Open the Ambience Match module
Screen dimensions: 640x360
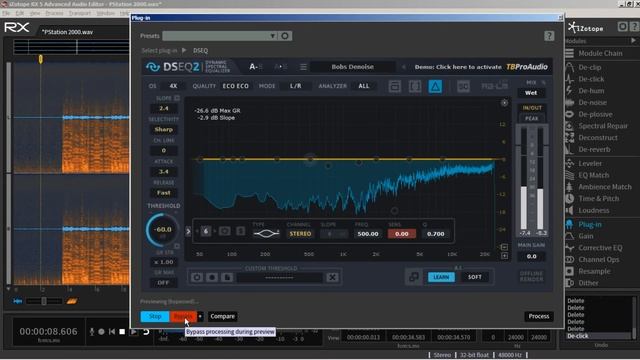tap(604, 187)
